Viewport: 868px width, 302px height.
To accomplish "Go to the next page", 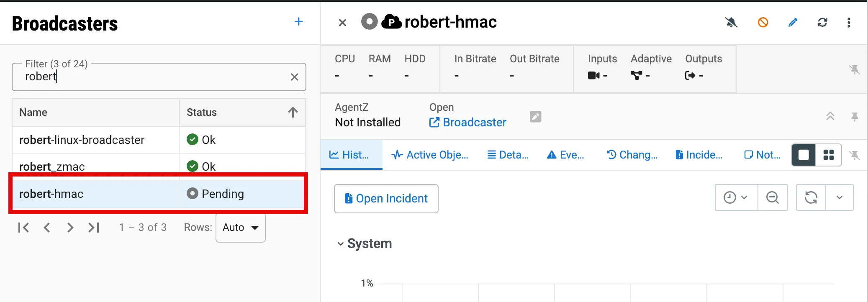I will [x=70, y=228].
